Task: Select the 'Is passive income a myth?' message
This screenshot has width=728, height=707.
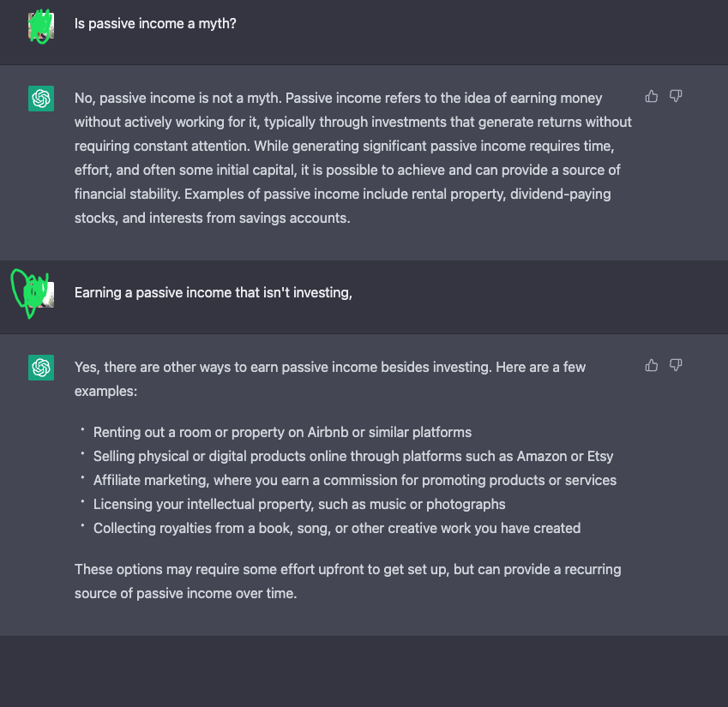Action: 155,24
